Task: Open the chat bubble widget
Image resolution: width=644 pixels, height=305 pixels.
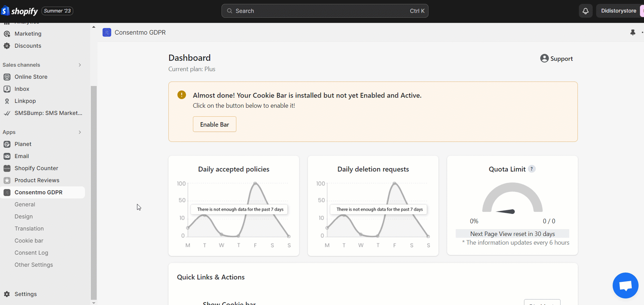Action: click(626, 285)
